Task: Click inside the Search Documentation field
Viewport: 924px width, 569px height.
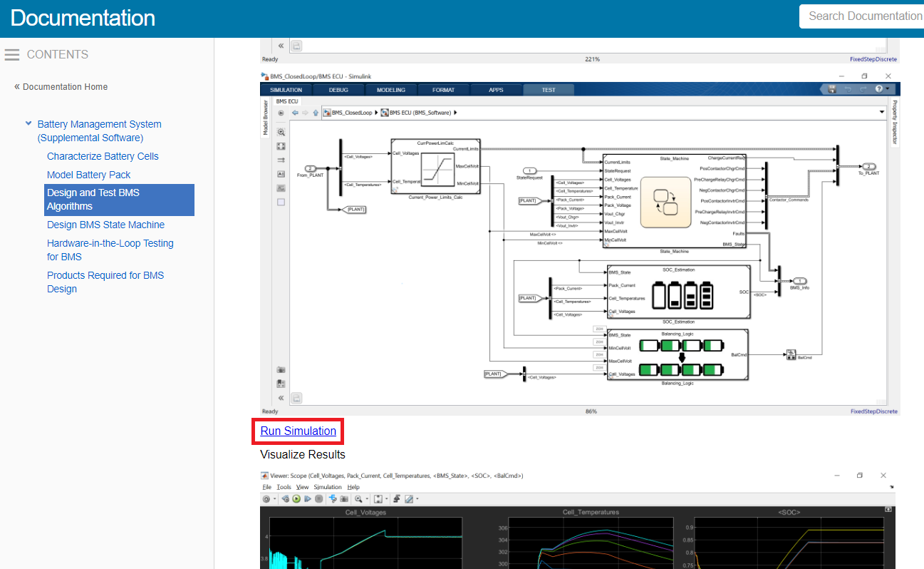Action: [x=862, y=16]
